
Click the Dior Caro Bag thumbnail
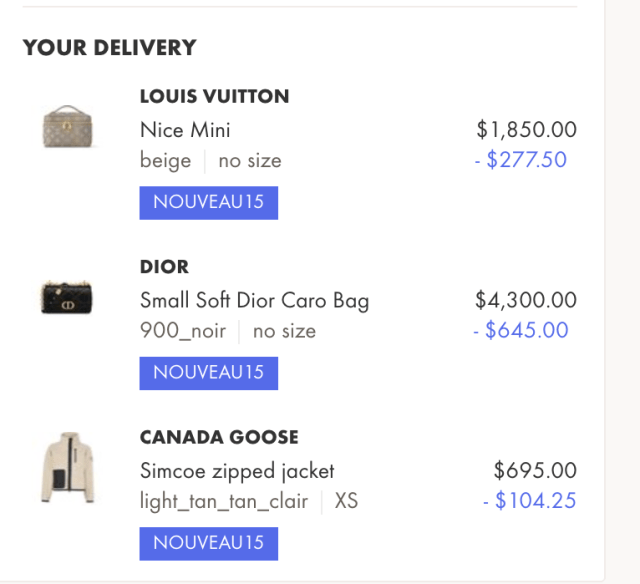(67, 298)
